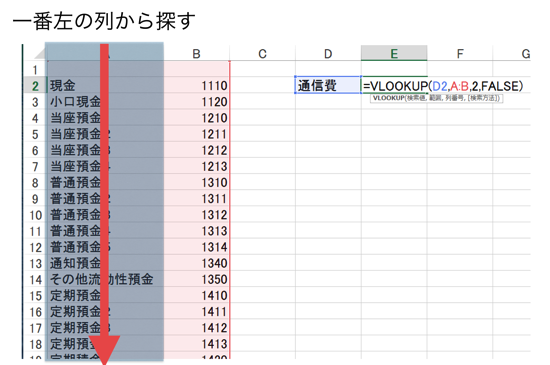Click cell with value 1350

point(196,279)
